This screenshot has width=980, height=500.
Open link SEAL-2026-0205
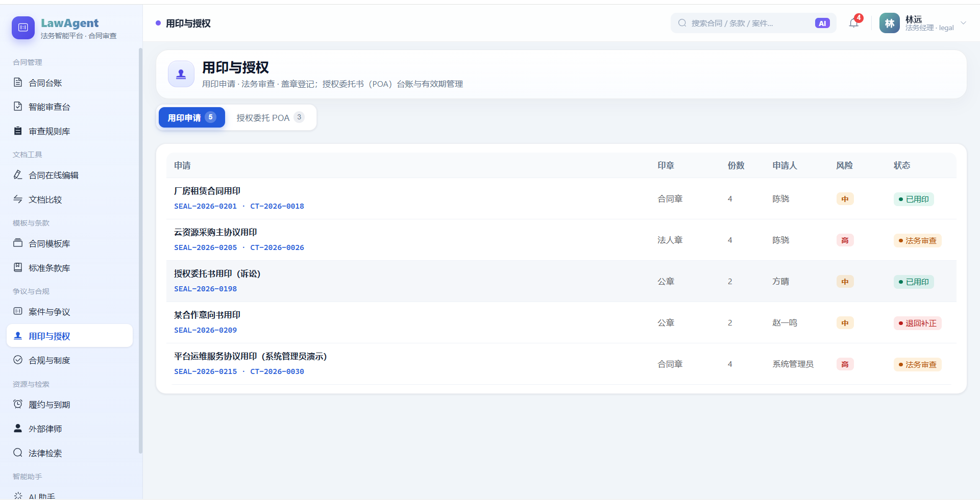point(205,247)
